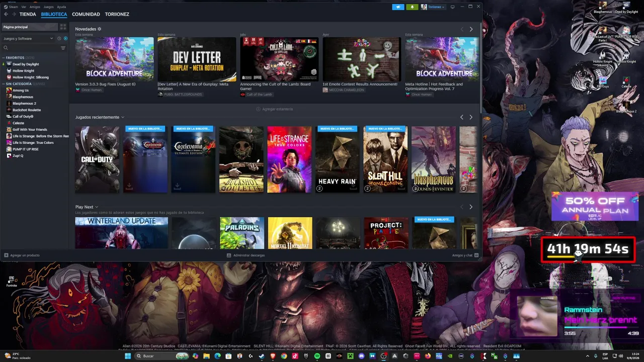Open the Dead by Daylight desktop shortcut
This screenshot has height=362, width=644.
tap(626, 7)
